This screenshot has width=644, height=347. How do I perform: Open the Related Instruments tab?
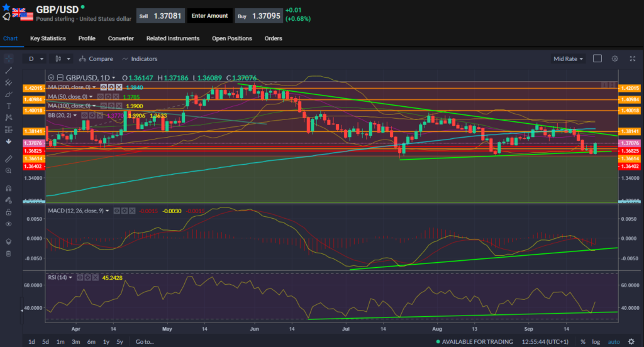[173, 38]
